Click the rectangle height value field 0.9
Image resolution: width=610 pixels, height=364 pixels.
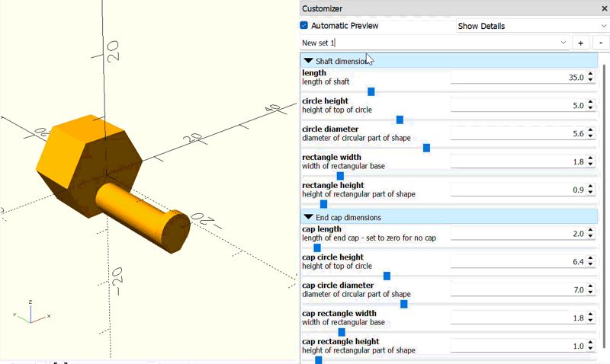pyautogui.click(x=518, y=190)
